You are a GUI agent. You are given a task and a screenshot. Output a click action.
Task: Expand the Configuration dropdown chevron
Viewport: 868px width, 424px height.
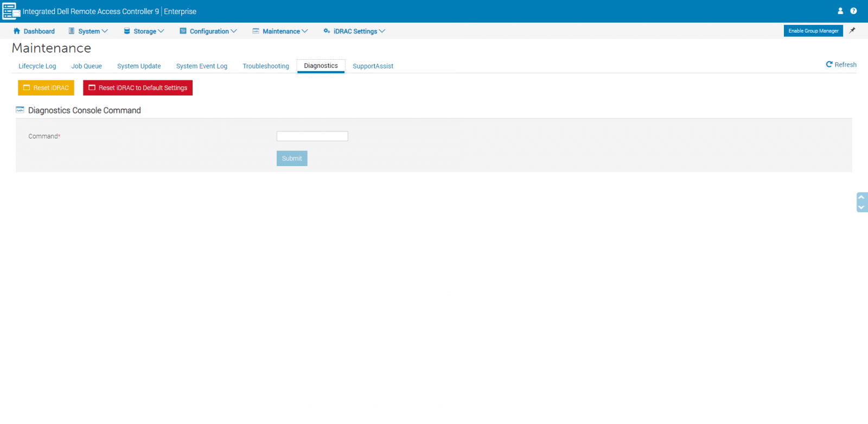point(234,31)
